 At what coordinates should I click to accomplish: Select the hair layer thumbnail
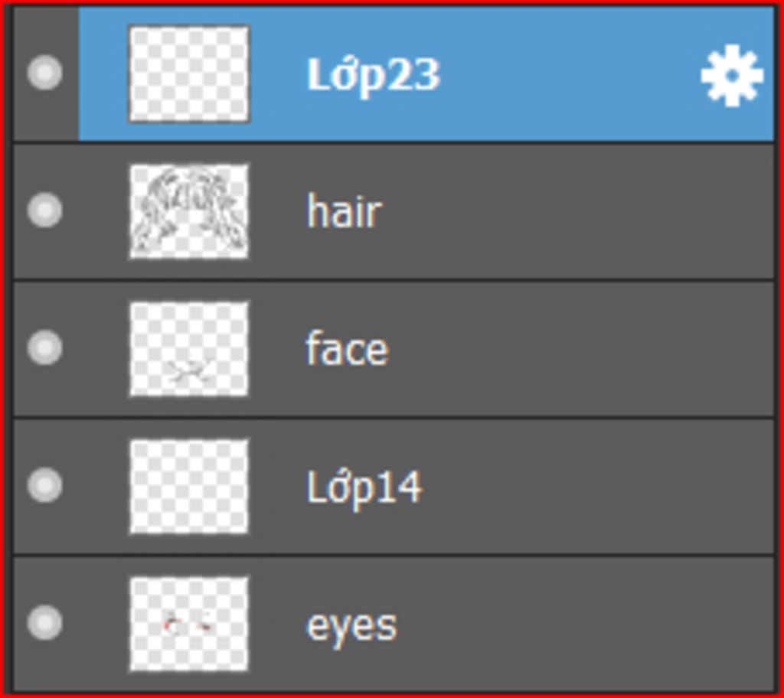point(188,210)
